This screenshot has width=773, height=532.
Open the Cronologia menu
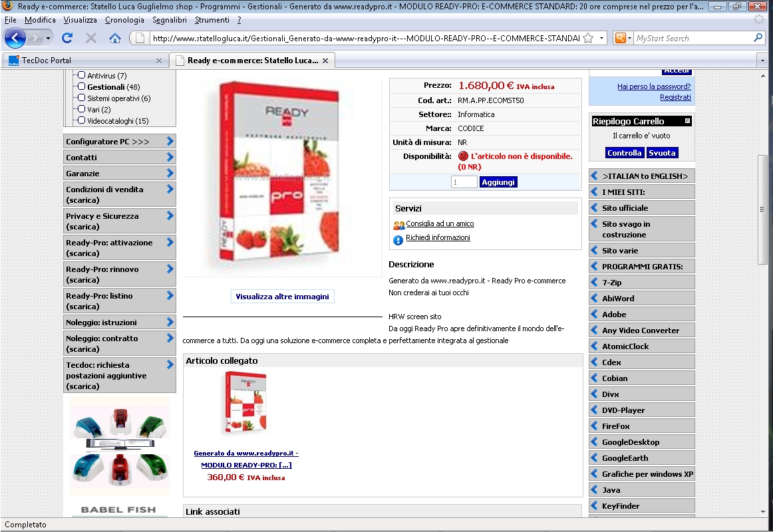pos(124,20)
